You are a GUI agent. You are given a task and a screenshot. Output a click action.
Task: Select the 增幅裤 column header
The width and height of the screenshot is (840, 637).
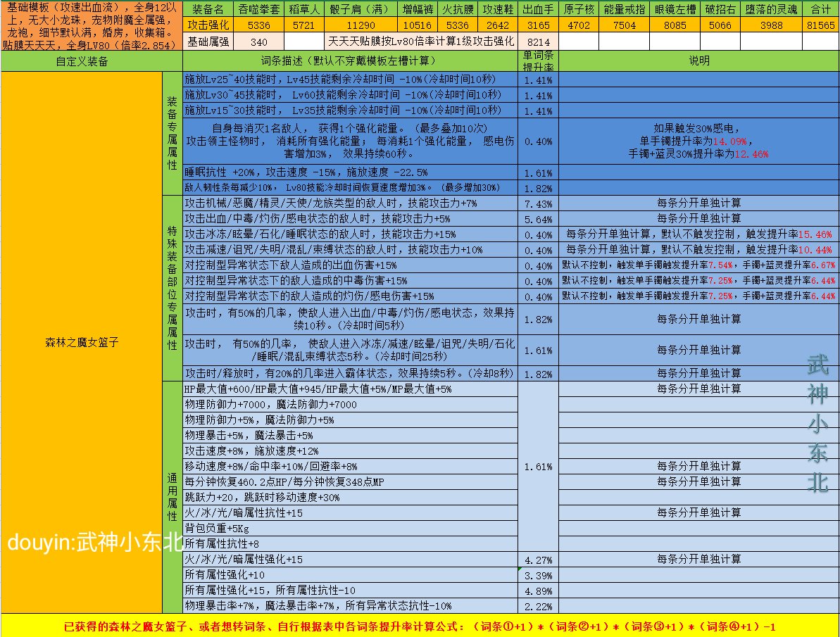point(418,9)
